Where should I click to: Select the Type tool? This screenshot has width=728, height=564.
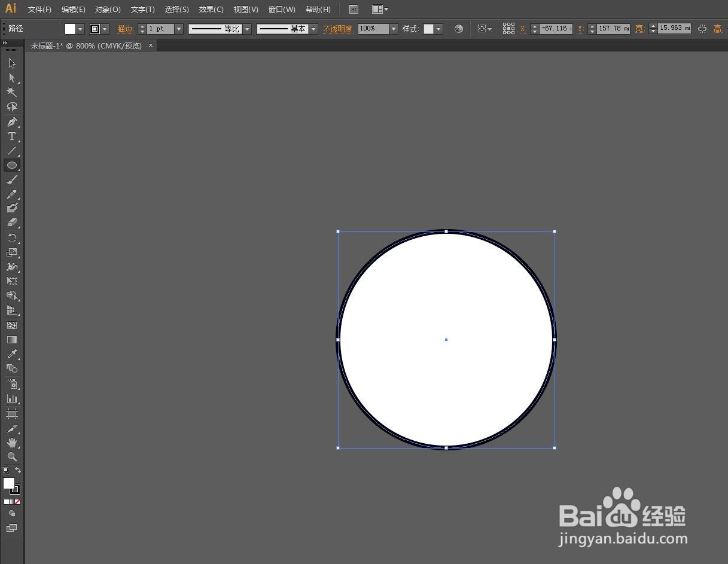(12, 136)
